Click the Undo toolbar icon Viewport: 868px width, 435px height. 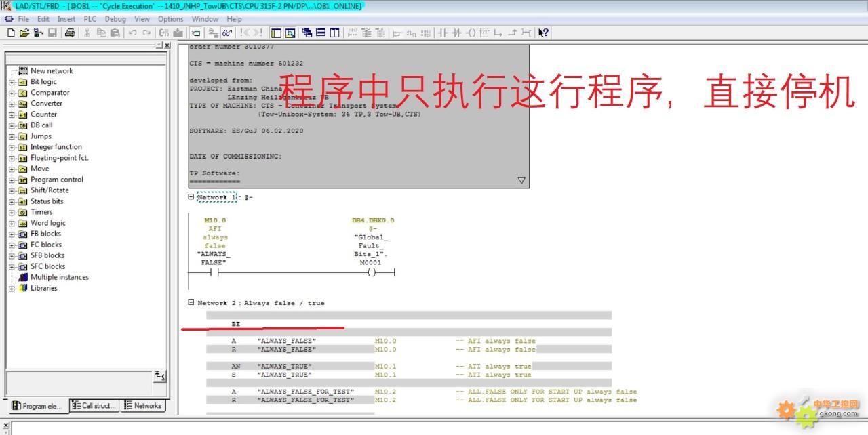[133, 33]
